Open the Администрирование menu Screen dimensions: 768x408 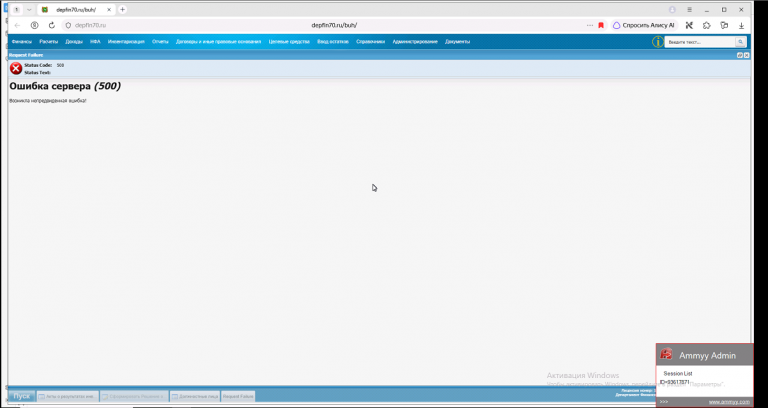(415, 42)
